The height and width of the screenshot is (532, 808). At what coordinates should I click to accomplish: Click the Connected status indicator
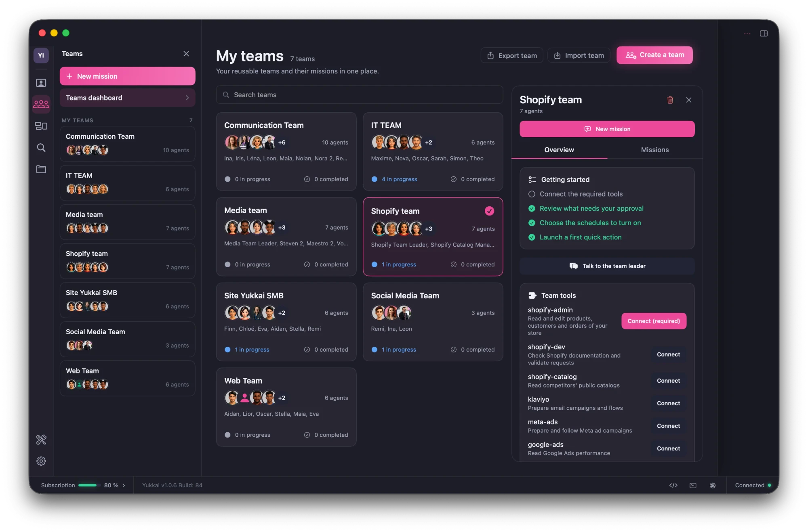click(753, 485)
